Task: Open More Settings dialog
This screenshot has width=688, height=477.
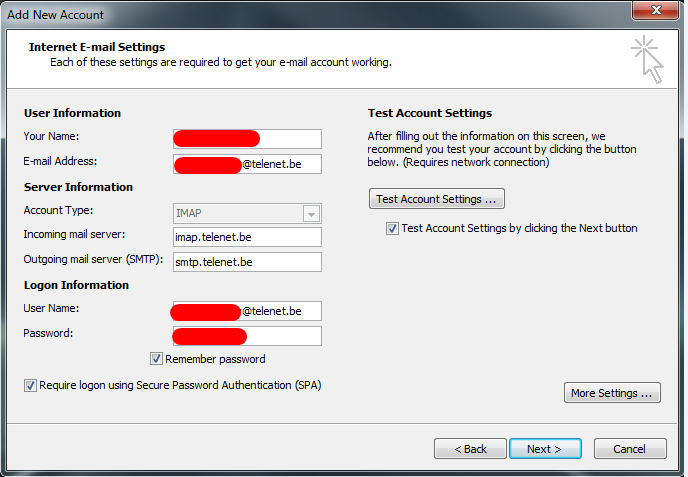Action: coord(612,393)
